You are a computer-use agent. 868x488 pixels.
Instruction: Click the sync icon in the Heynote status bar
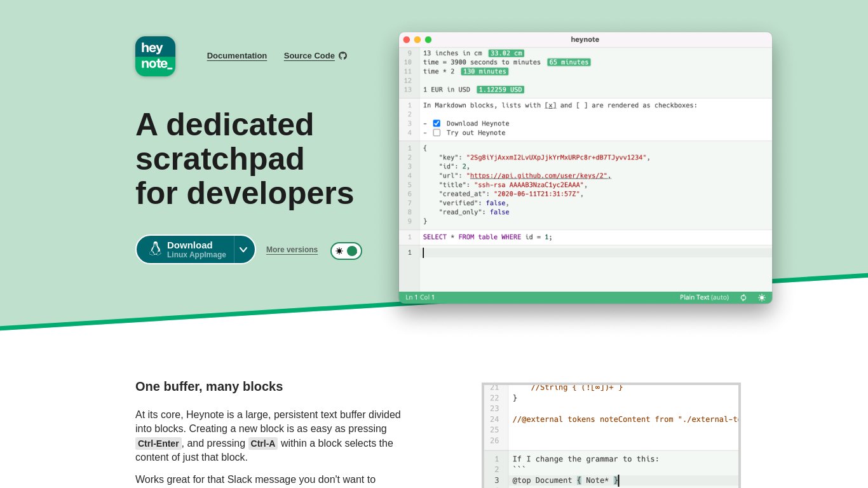pos(743,297)
